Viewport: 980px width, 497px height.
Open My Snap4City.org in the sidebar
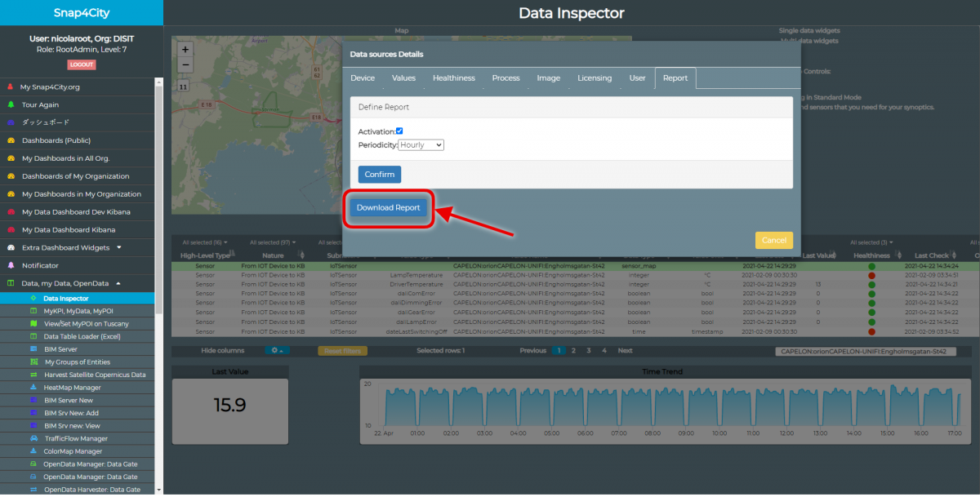coord(49,87)
